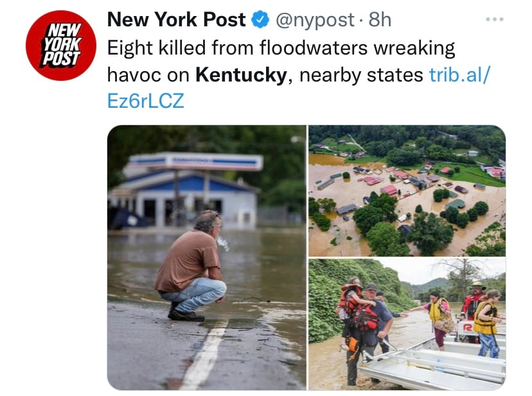Open the rescue boat photo
Viewport: 532px width, 396px height.
407,325
